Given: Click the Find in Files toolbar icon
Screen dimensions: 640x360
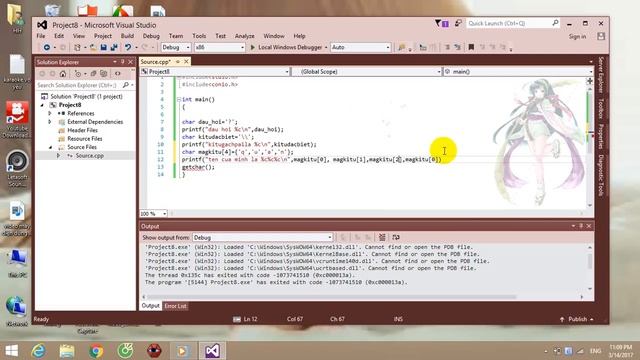Looking at the screenshot, I should point(402,47).
